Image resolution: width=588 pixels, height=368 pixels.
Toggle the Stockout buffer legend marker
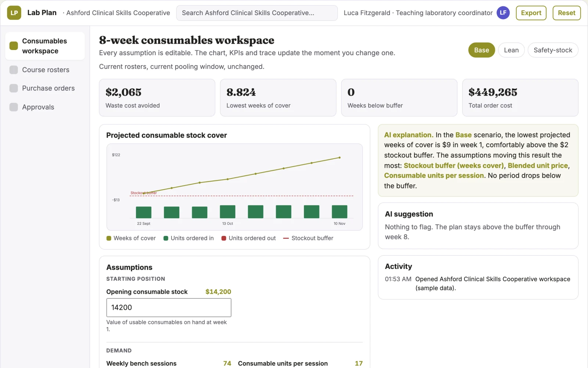coord(286,238)
